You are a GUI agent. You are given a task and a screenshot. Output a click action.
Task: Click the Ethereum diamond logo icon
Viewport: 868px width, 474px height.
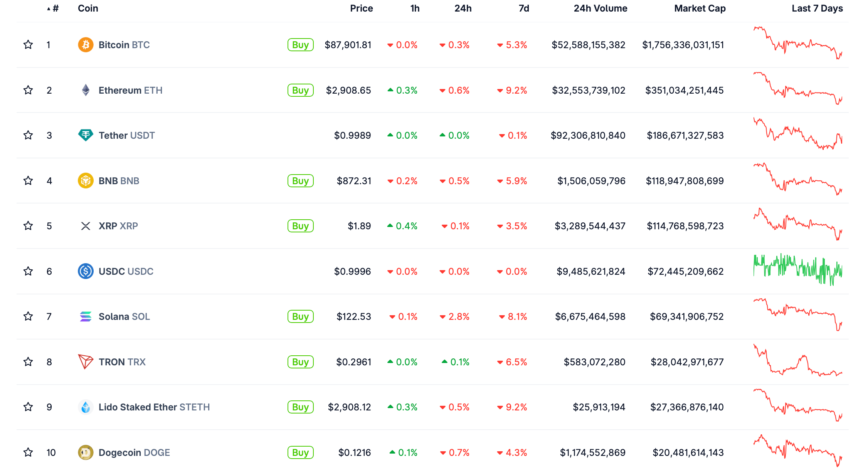pyautogui.click(x=86, y=90)
